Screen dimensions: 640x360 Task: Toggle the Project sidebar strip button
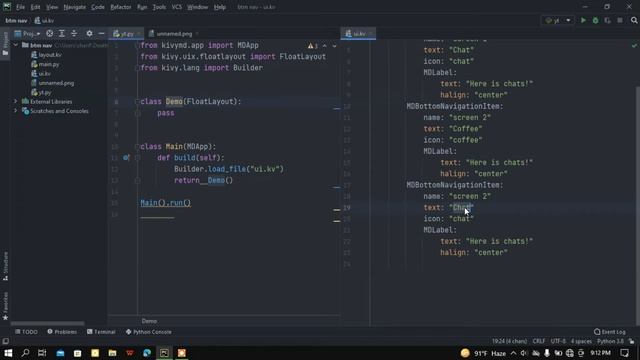click(x=5, y=44)
